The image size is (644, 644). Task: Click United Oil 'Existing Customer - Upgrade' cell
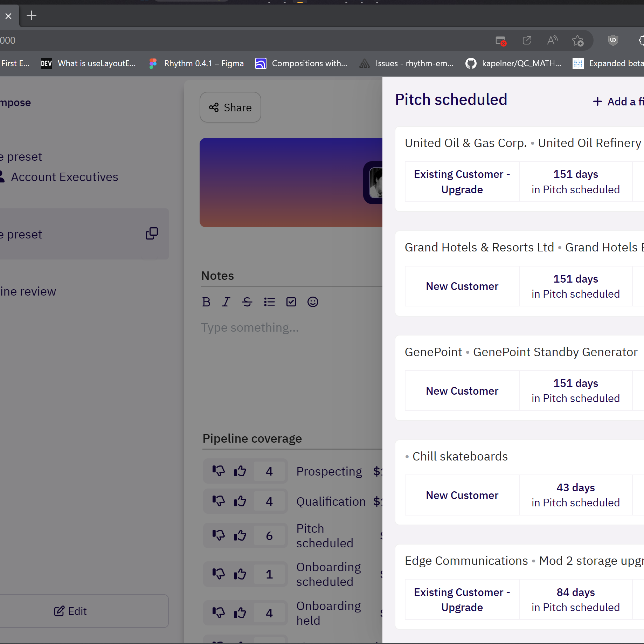click(x=462, y=182)
